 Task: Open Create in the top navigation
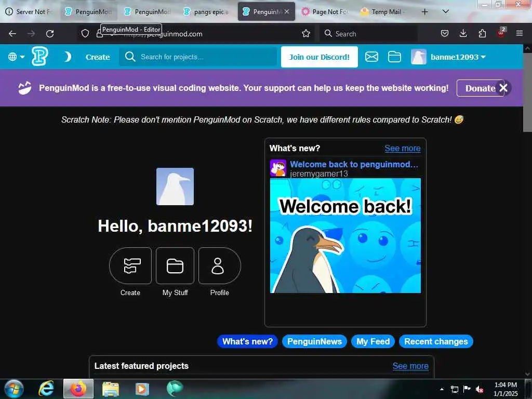[98, 57]
